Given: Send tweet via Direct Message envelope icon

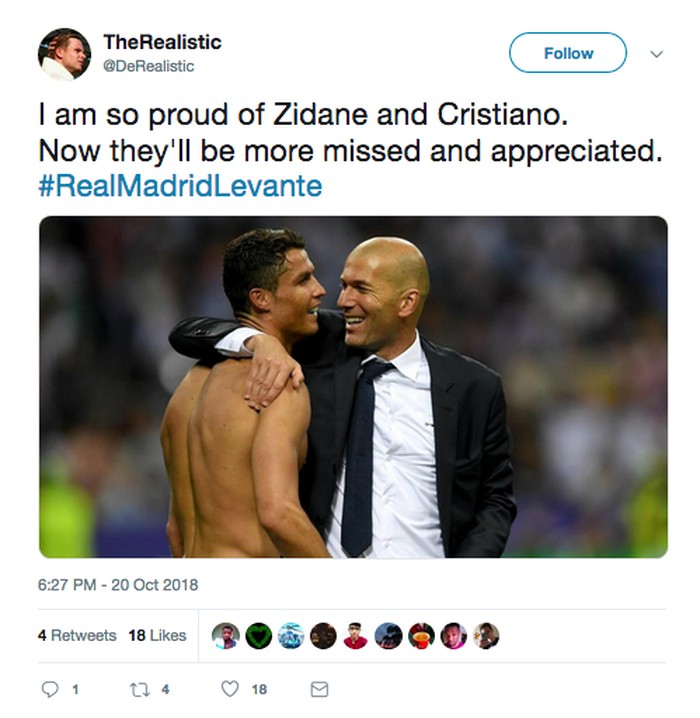Looking at the screenshot, I should point(319,689).
